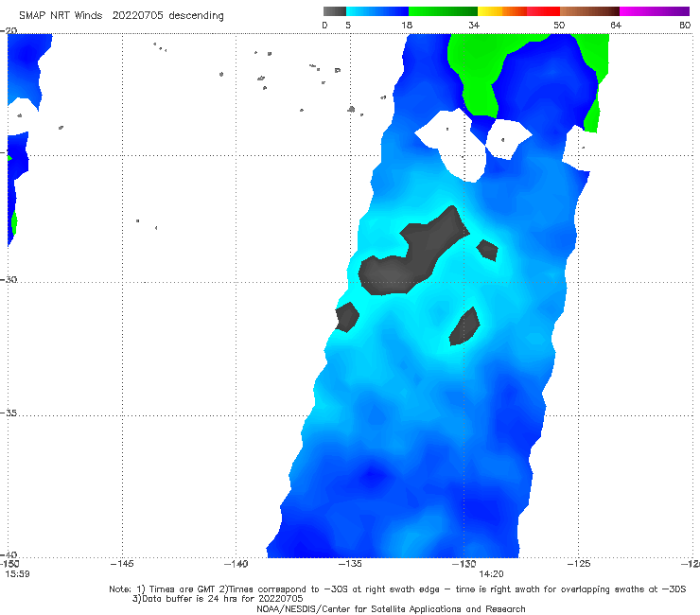Viewport: 700px width, 615px height.
Task: Pick the gray segment of the wind color bar
Action: tap(334, 11)
